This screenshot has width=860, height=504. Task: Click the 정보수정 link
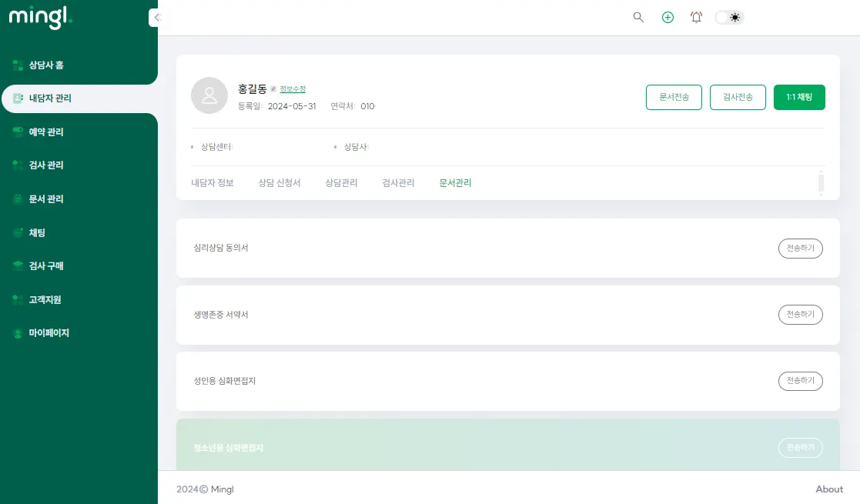pos(293,89)
